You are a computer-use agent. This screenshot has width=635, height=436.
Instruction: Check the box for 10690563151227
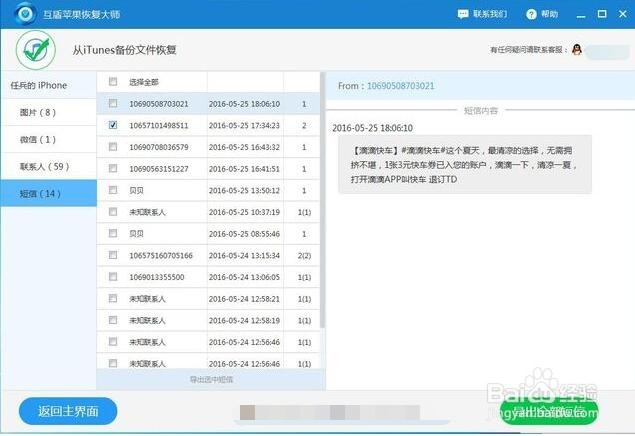(113, 168)
